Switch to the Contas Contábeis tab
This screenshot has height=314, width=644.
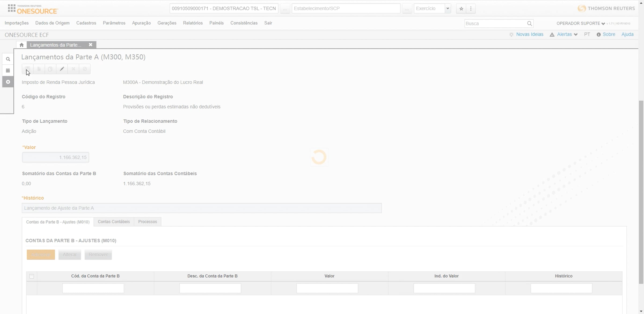(x=114, y=222)
